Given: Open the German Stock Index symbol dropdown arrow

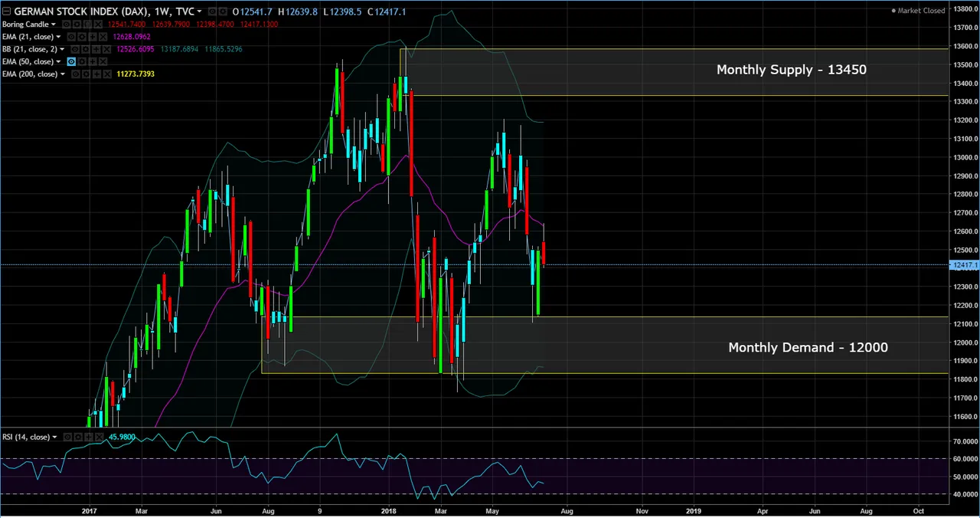Looking at the screenshot, I should (199, 11).
